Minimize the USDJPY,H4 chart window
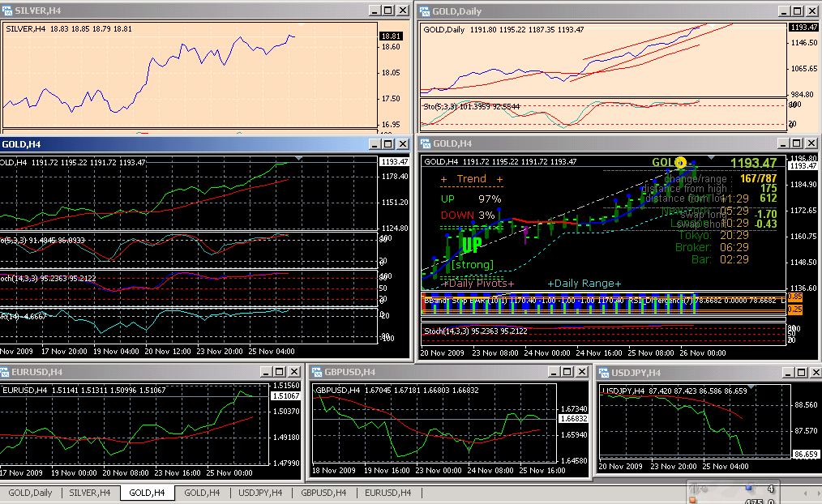The height and width of the screenshot is (504, 822). 788,373
